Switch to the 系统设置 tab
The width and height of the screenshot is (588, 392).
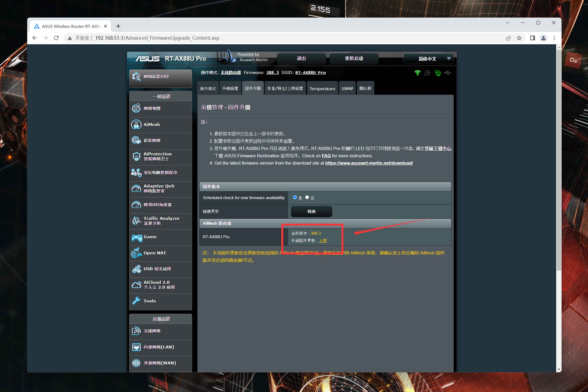(x=230, y=89)
